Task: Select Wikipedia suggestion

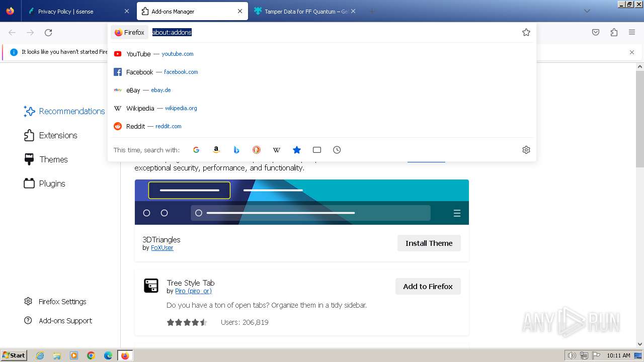Action: click(x=322, y=108)
